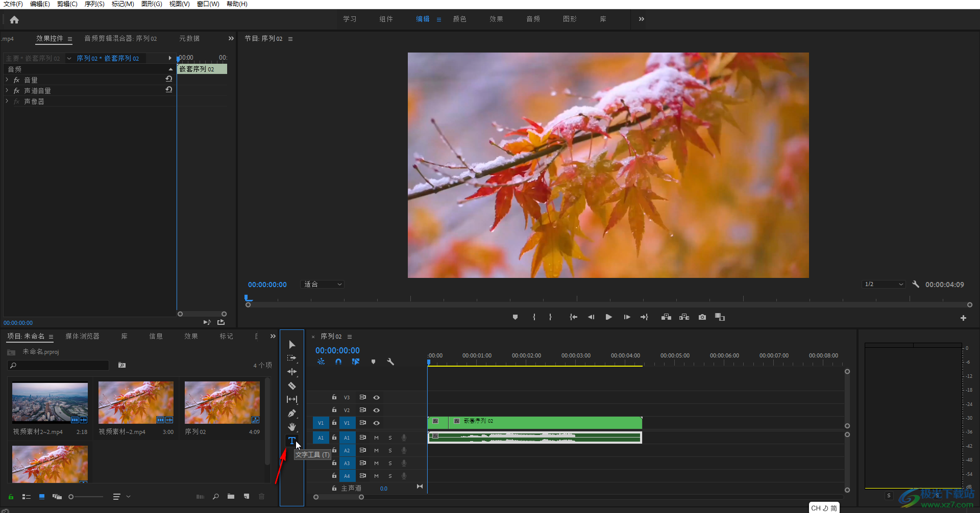Click the Lift button
The image size is (980, 513).
666,317
